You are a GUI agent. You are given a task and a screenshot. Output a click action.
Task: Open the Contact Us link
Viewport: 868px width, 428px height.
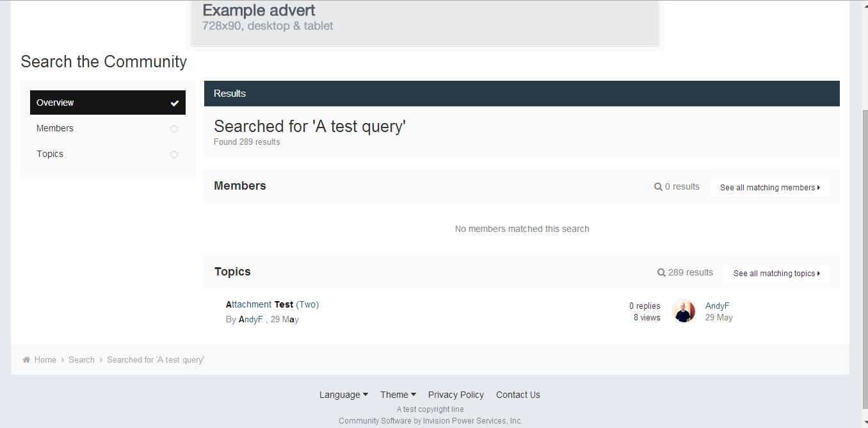[x=518, y=395]
